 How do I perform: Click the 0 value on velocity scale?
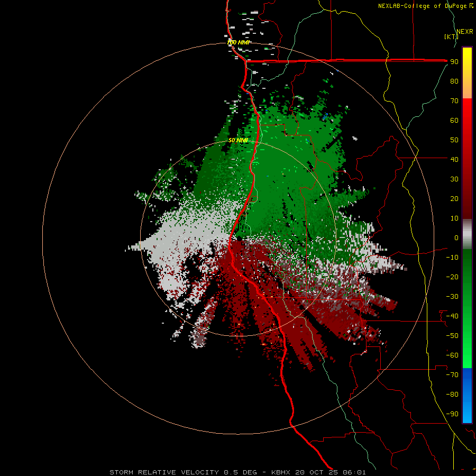click(x=456, y=237)
